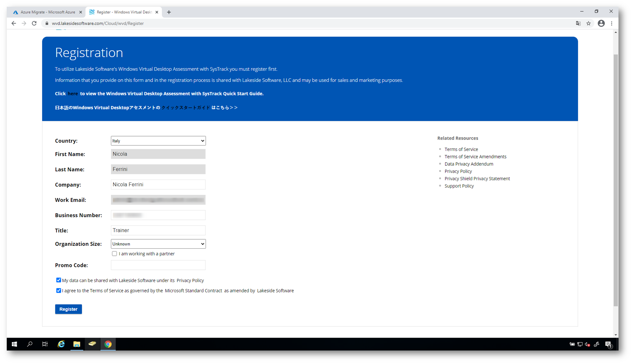Click the pen tray icon
Screen dimensions: 632x364
click(597, 344)
